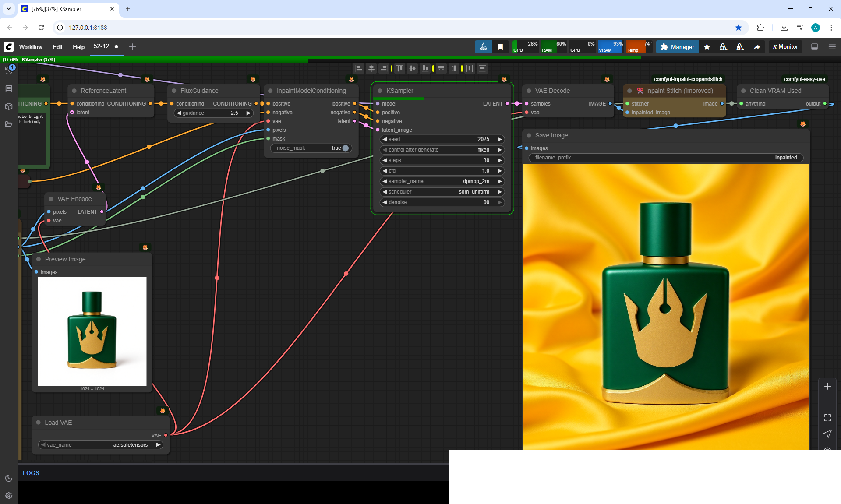Open the node library cube icon
Image resolution: width=841 pixels, height=504 pixels.
click(9, 106)
